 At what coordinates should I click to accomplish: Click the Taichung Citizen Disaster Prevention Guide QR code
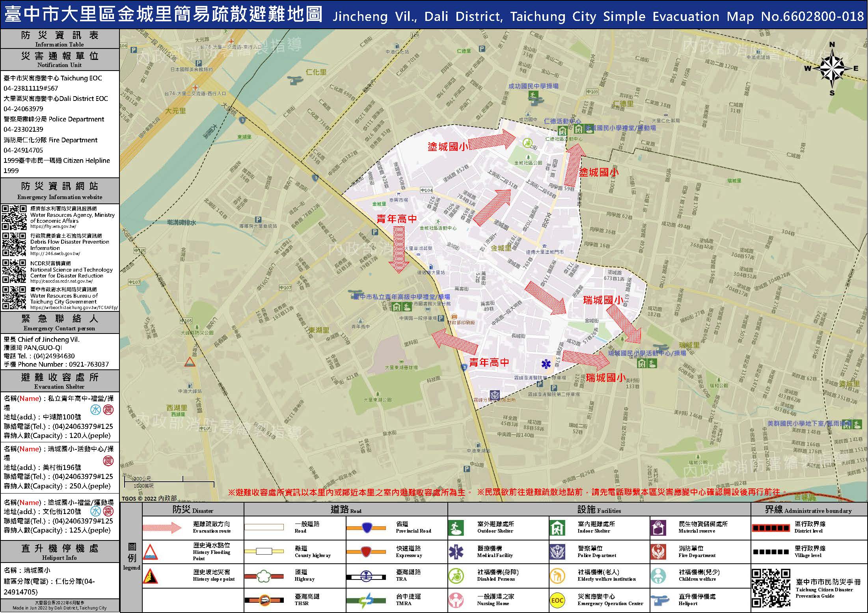click(771, 588)
